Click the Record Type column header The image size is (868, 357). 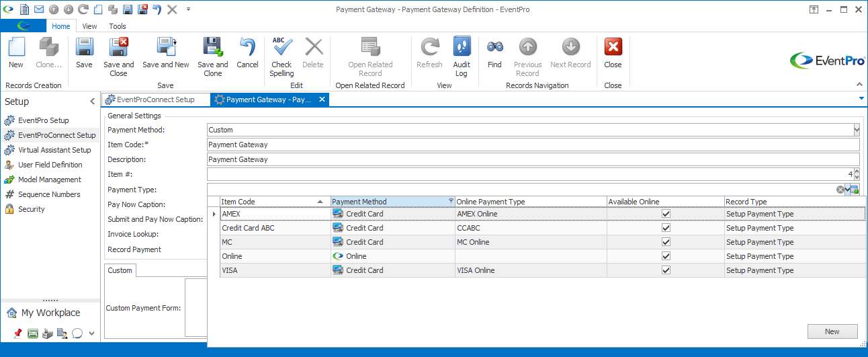coord(795,202)
